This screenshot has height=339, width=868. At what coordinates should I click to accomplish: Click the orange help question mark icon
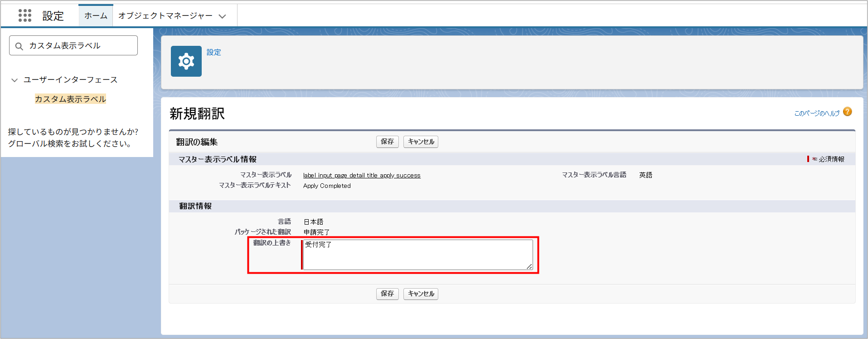click(847, 112)
